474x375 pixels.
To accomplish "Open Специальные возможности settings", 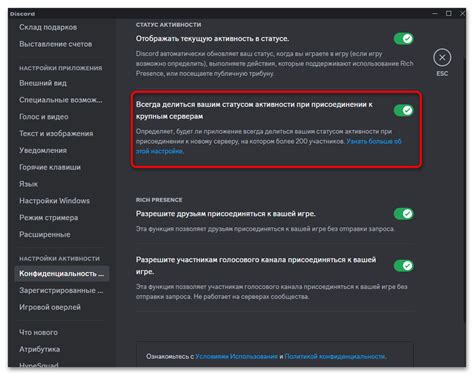I will pos(61,100).
